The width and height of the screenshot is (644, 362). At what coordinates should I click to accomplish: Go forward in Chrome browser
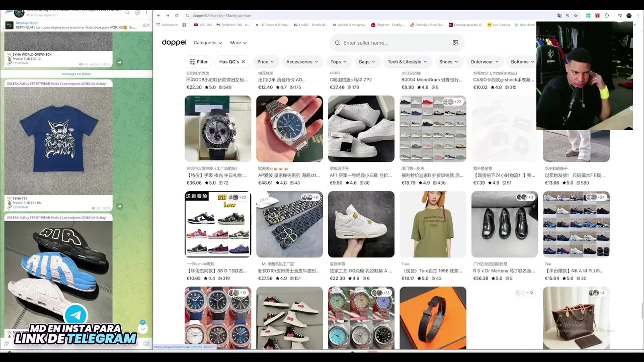coord(168,16)
